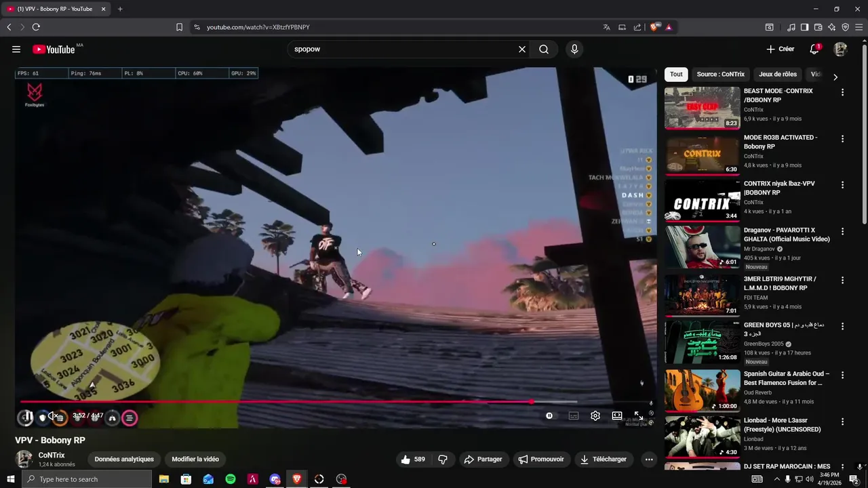Click the Créer button
The height and width of the screenshot is (488, 868).
point(780,49)
